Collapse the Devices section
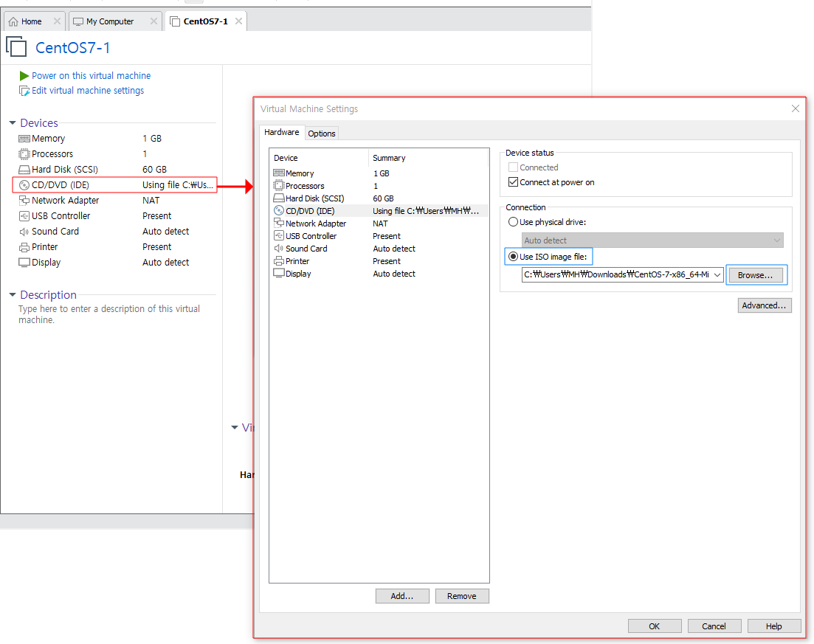The height and width of the screenshot is (644, 814). pos(13,123)
